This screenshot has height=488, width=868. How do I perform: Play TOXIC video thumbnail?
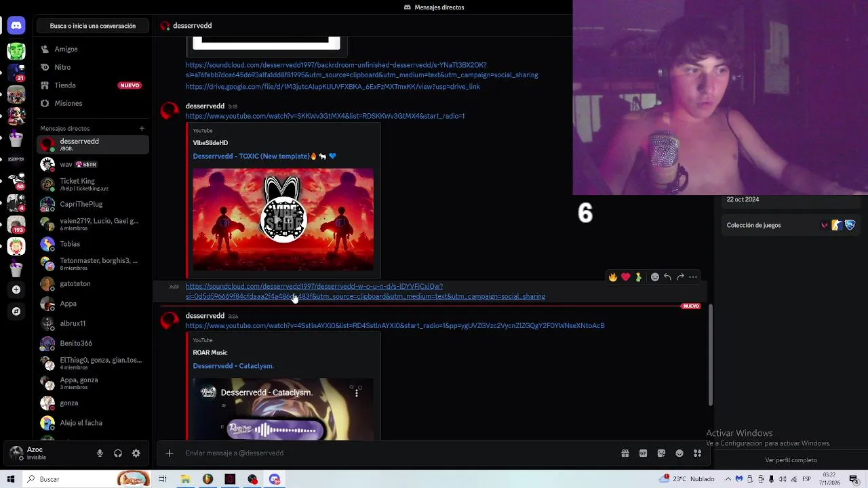click(283, 220)
